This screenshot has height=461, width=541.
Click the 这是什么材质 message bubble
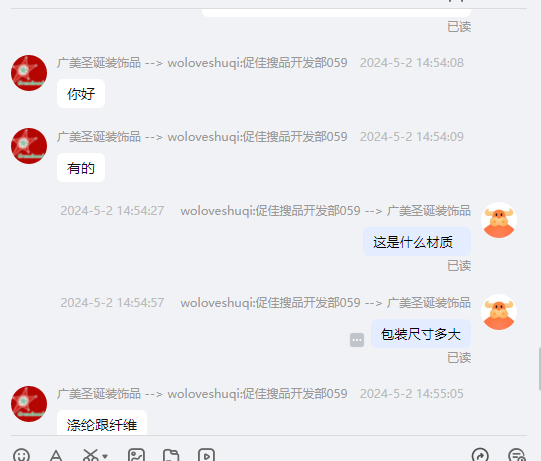[x=417, y=242]
